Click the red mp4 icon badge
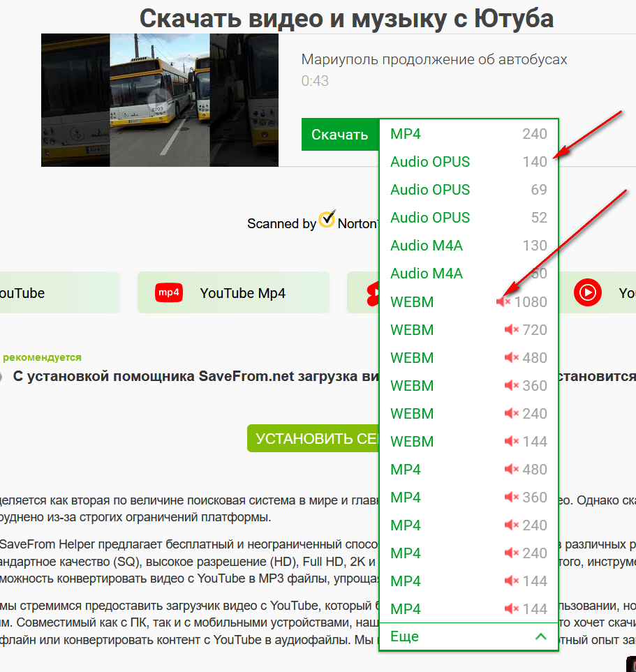 (x=168, y=292)
